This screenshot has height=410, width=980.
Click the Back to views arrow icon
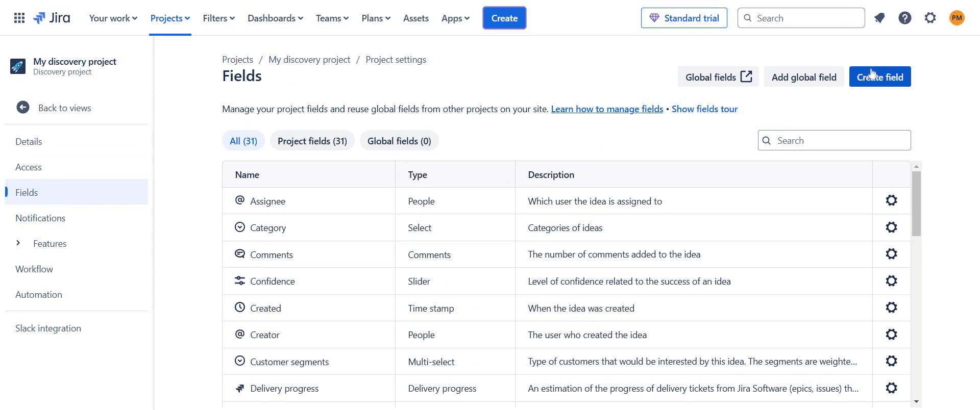tap(23, 108)
